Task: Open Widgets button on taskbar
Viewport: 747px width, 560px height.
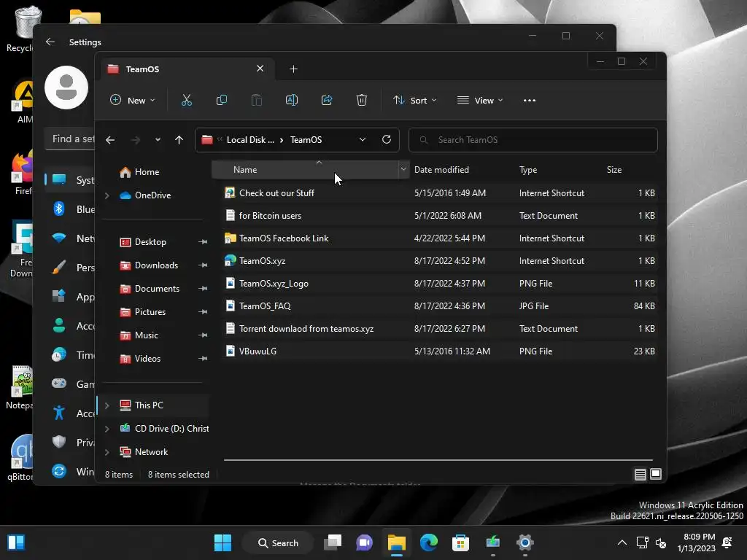Action: point(16,542)
